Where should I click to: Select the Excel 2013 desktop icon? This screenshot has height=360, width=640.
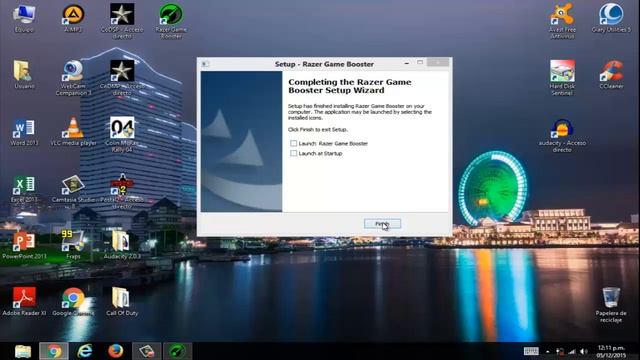point(24,189)
